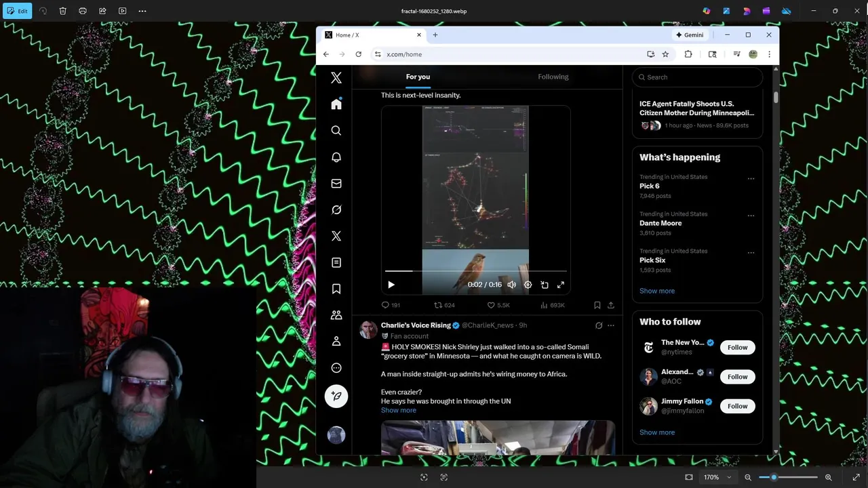Click the X Search field
This screenshot has width=868, height=488.
click(x=697, y=77)
